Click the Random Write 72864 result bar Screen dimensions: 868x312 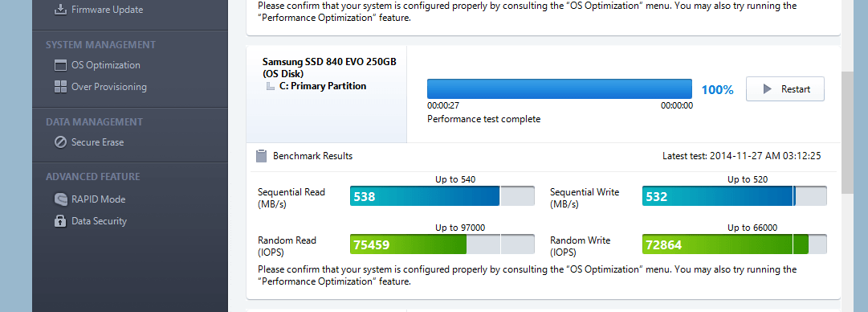pyautogui.click(x=735, y=244)
